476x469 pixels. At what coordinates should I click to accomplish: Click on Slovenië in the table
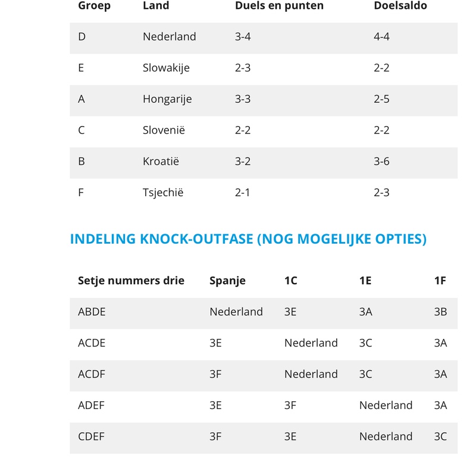pyautogui.click(x=164, y=130)
